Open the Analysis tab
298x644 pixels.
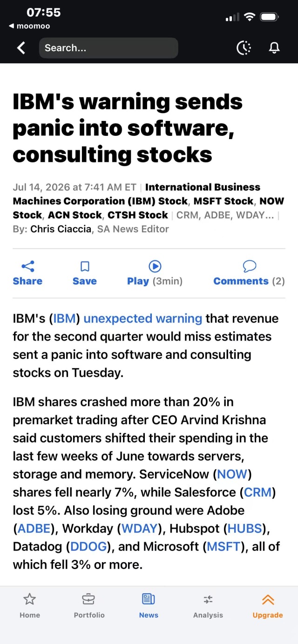coord(208,606)
